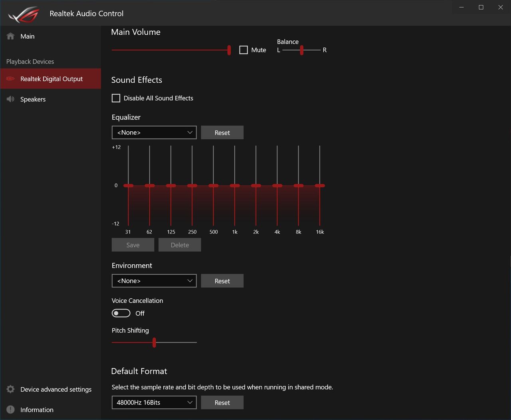Click the Information exclamation icon
This screenshot has width=511, height=420.
click(x=11, y=410)
